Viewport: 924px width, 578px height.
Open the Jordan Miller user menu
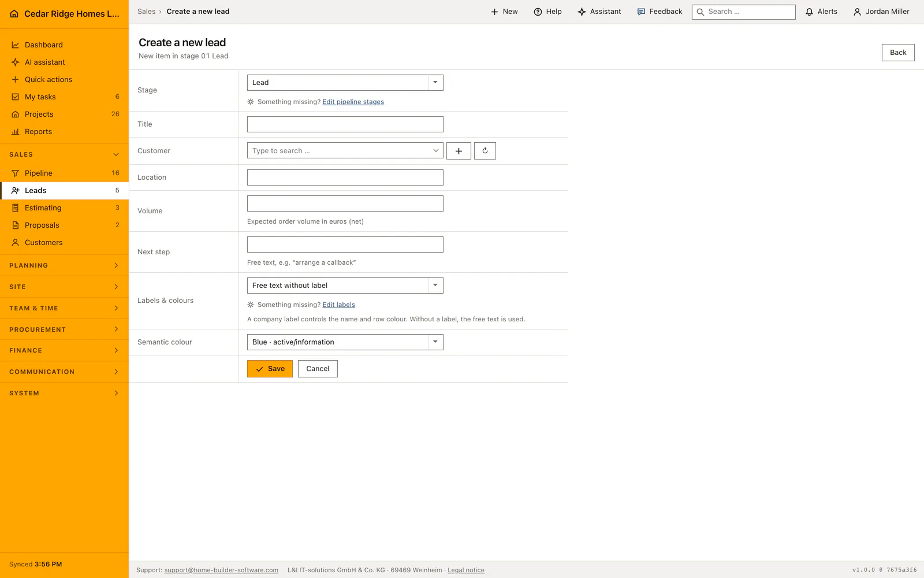(881, 12)
